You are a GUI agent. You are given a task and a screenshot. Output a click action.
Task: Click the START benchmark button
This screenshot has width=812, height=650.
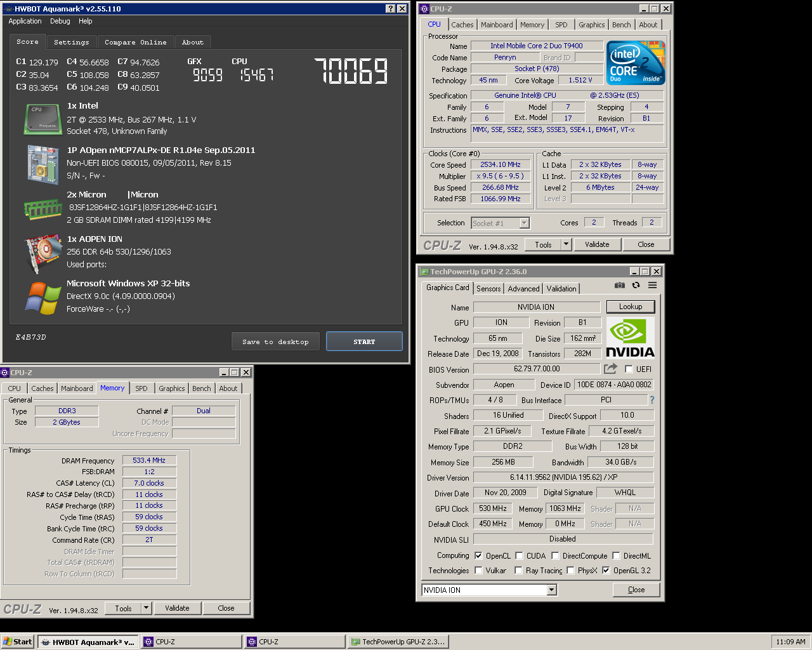364,342
